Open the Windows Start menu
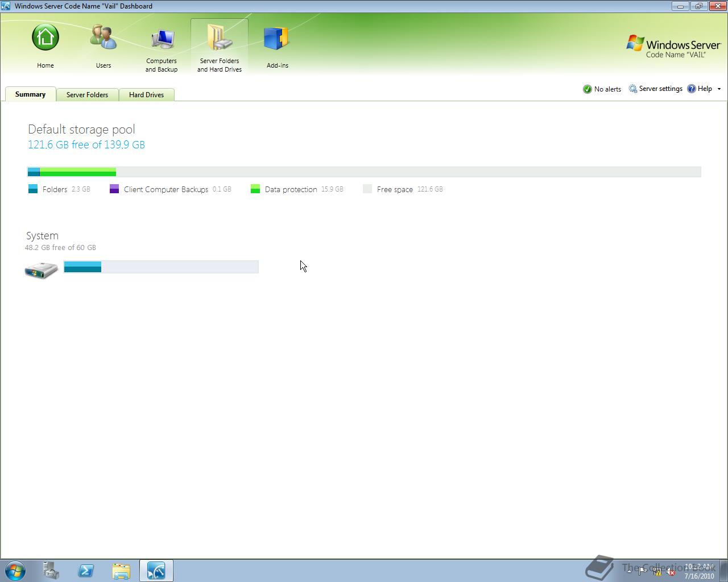Image resolution: width=728 pixels, height=582 pixels. coord(15,571)
